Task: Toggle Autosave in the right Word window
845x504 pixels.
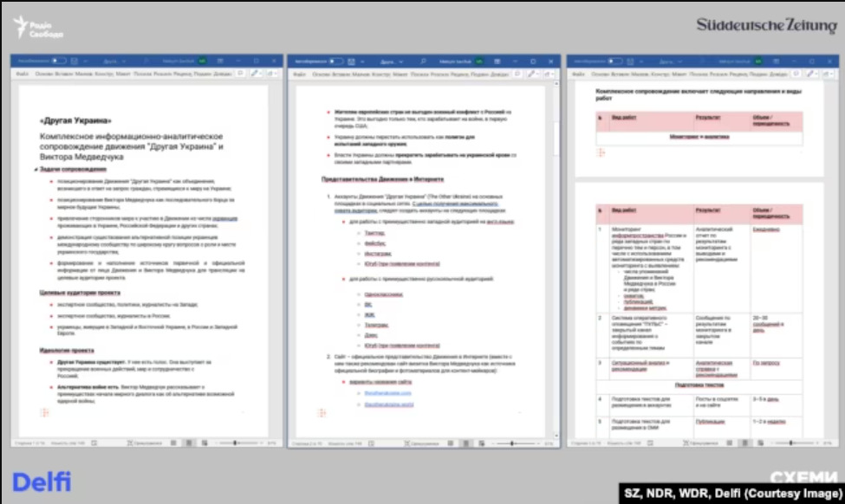Action: (614, 61)
